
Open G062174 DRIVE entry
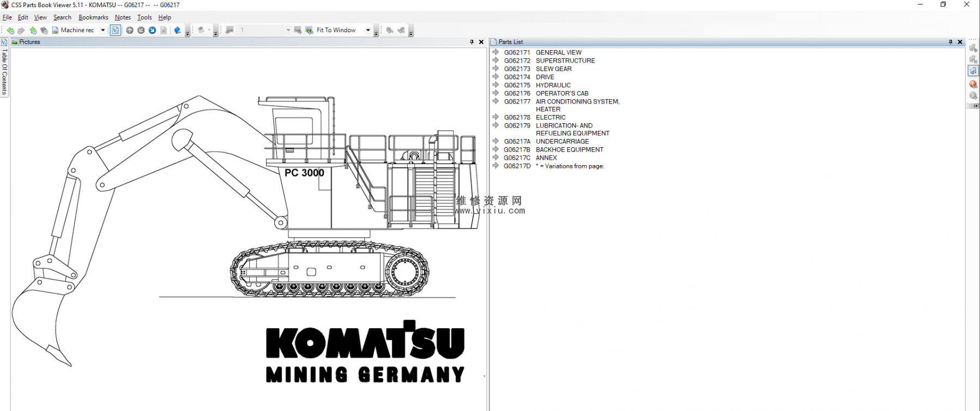(x=529, y=77)
